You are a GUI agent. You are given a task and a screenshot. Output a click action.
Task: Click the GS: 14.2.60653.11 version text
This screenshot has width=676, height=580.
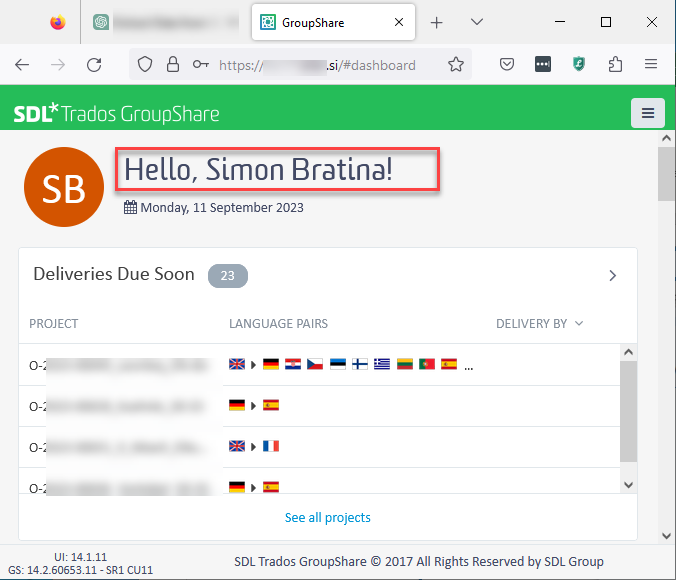pos(81,570)
